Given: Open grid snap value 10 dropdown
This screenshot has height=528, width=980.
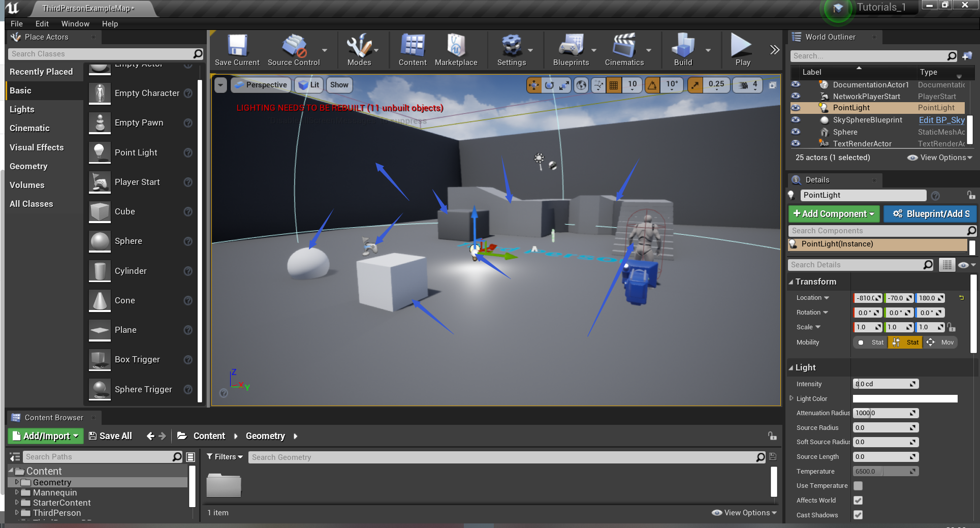Looking at the screenshot, I should pos(632,85).
